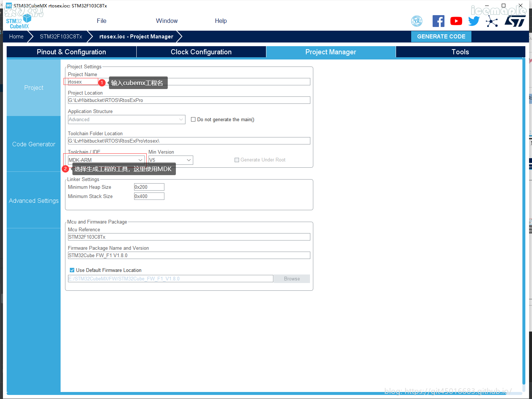The image size is (532, 399).
Task: Open the YouTube channel icon
Action: (456, 21)
